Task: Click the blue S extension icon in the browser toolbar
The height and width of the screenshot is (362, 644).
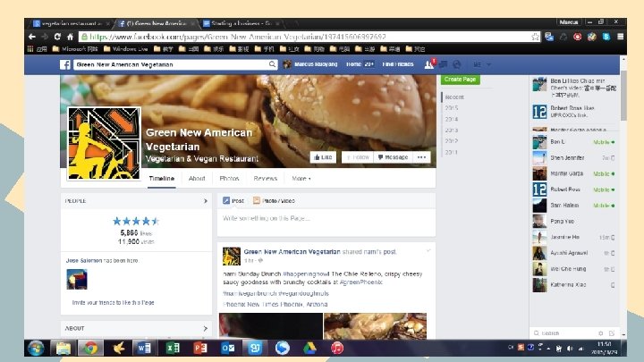Action: [x=606, y=37]
